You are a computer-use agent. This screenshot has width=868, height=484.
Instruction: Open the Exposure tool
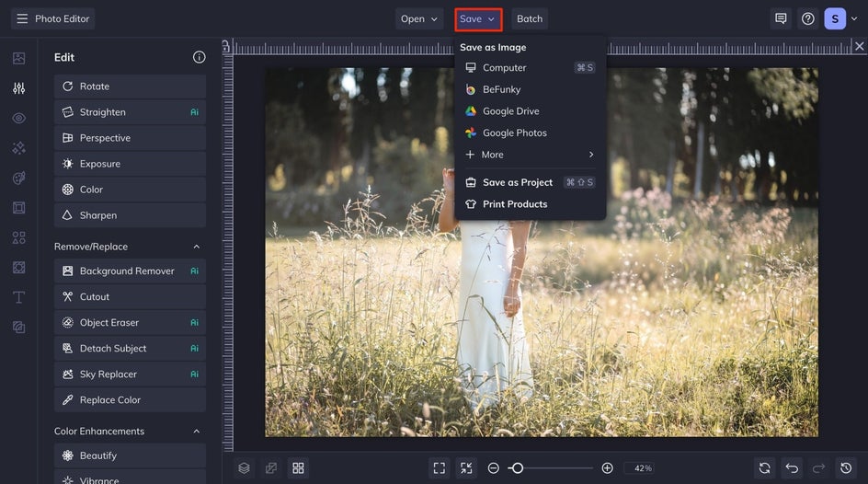pyautogui.click(x=130, y=164)
